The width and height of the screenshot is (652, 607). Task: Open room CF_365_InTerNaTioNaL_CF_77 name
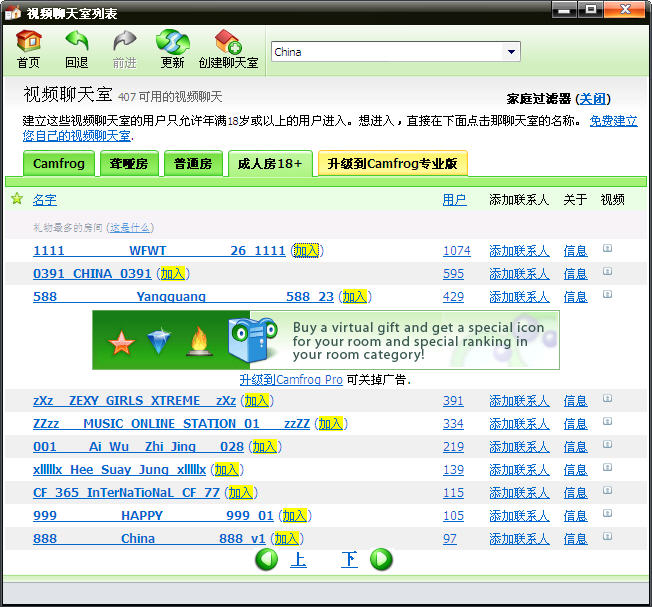point(126,493)
